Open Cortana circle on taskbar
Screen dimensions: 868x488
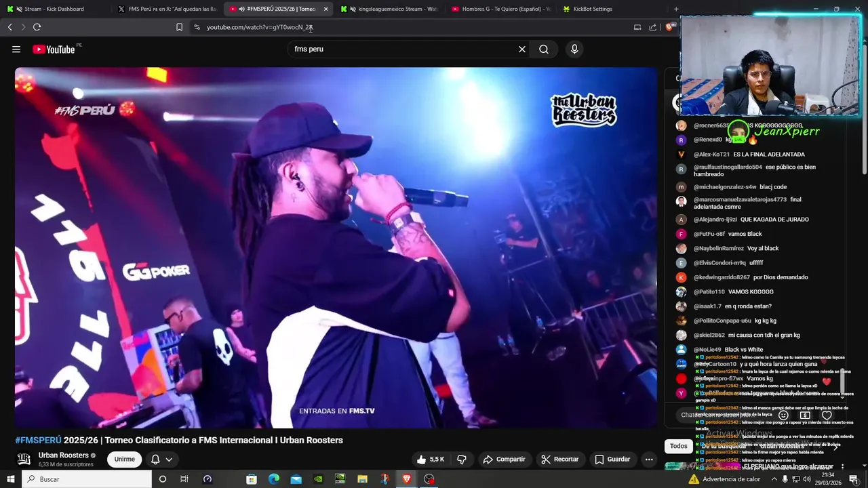[163, 479]
